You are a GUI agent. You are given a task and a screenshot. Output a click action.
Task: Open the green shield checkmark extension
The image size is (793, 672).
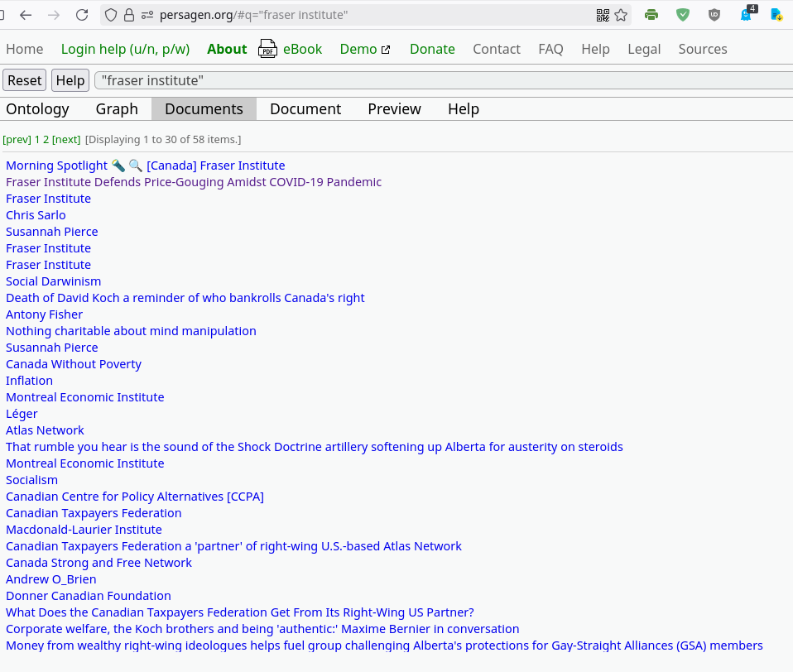683,15
